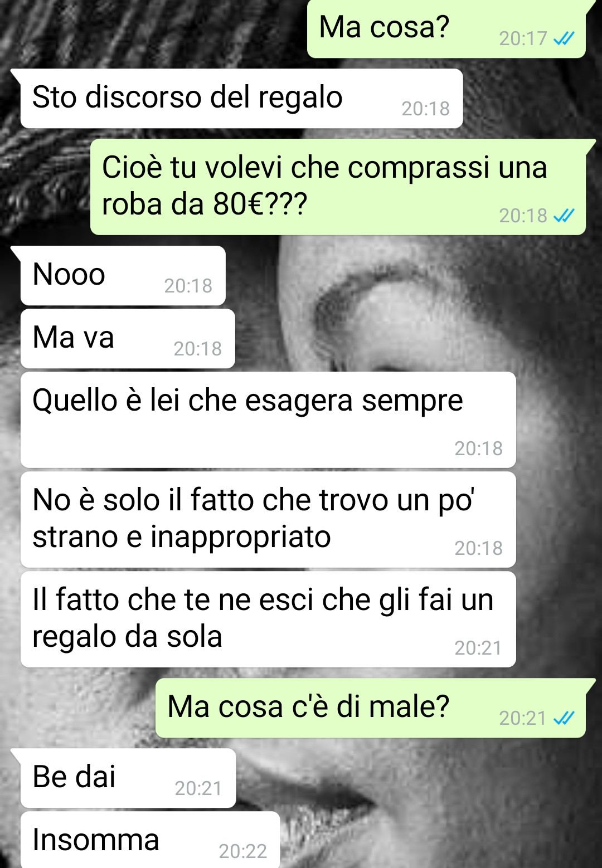Select the 'Ma cosa?' message bubble

446,29
